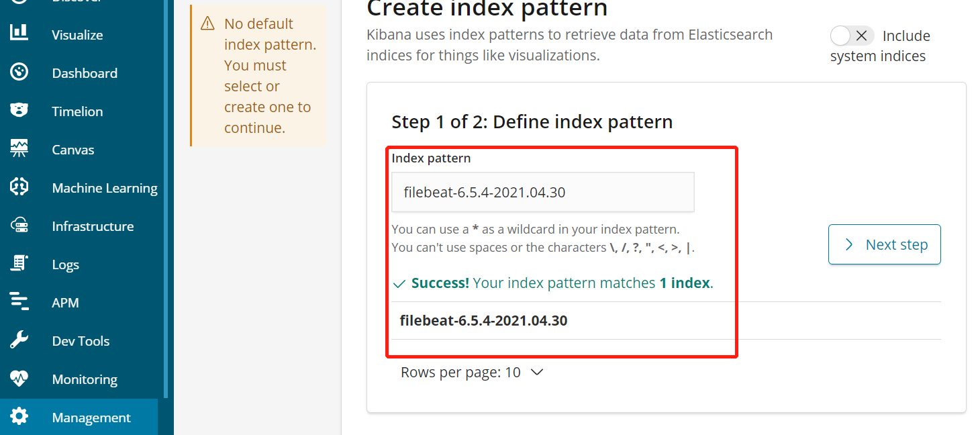This screenshot has height=435, width=980.
Task: Click the Infrastructure cloud server icon
Action: pos(19,225)
